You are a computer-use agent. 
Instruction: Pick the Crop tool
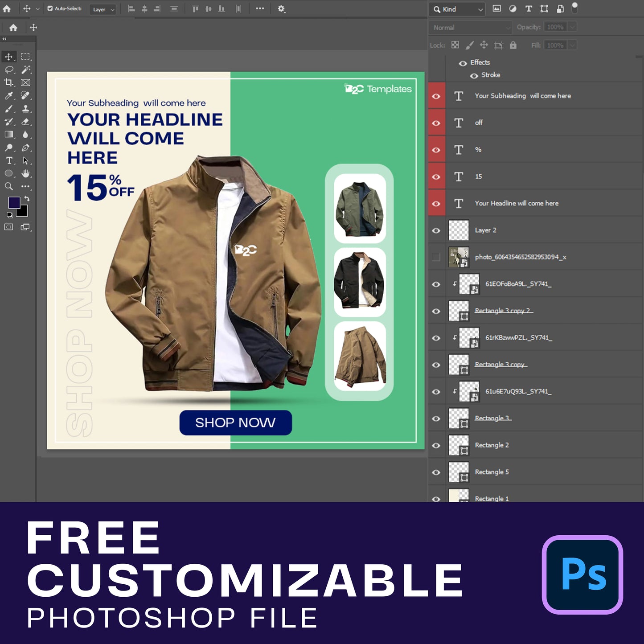click(x=8, y=82)
